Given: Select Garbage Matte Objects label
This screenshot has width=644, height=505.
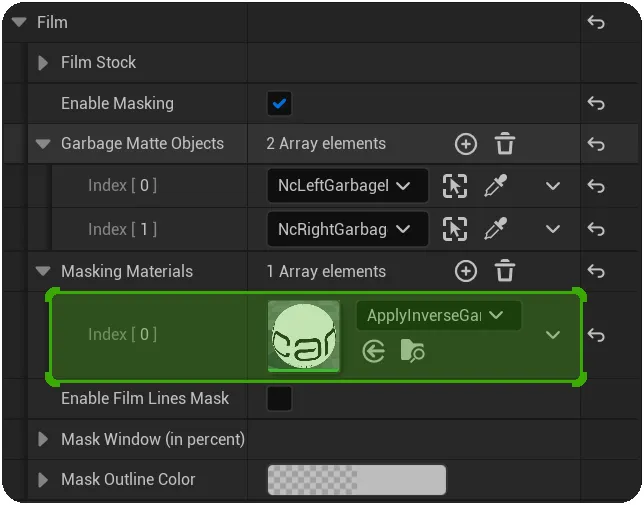Looking at the screenshot, I should (x=143, y=144).
